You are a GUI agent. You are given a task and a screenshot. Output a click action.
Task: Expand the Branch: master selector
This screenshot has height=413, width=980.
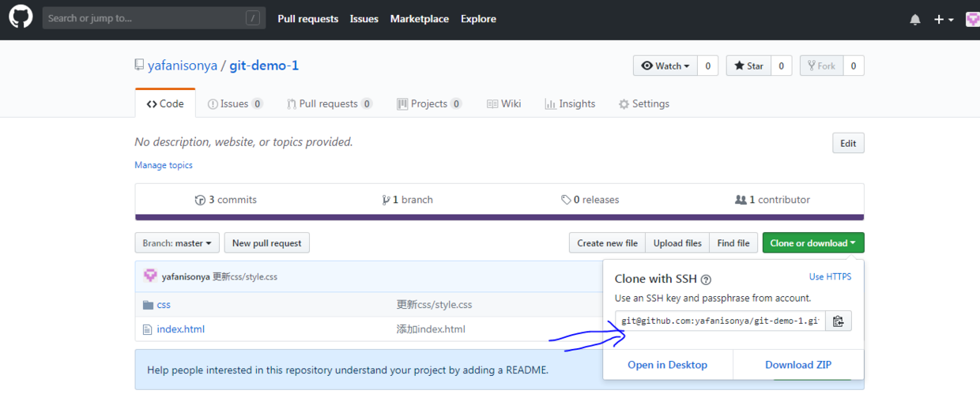tap(177, 243)
